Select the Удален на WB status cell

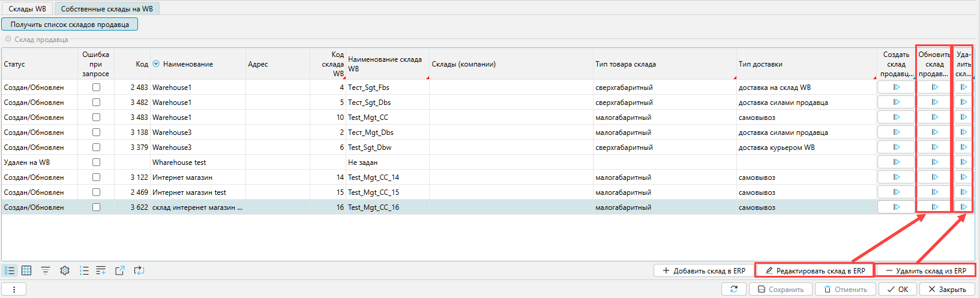[x=40, y=162]
